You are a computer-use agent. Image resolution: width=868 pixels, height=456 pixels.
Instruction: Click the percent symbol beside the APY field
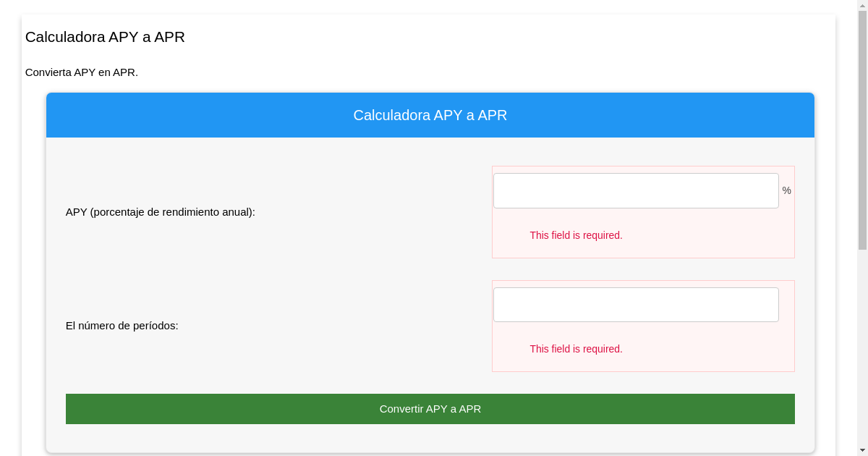pyautogui.click(x=787, y=190)
